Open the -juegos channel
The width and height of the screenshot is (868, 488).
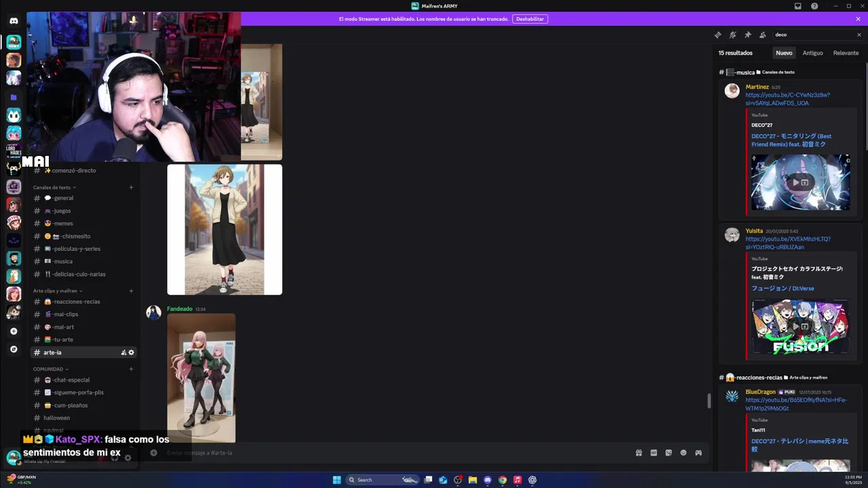[84, 211]
